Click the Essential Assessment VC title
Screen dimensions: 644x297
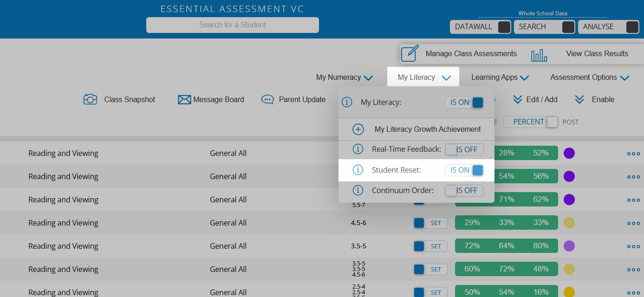(232, 9)
